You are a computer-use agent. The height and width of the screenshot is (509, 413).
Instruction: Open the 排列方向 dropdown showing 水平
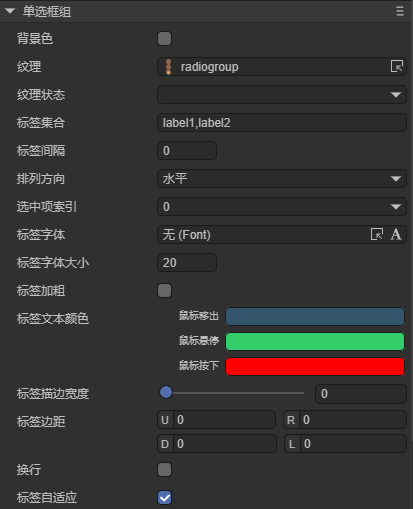(282, 179)
